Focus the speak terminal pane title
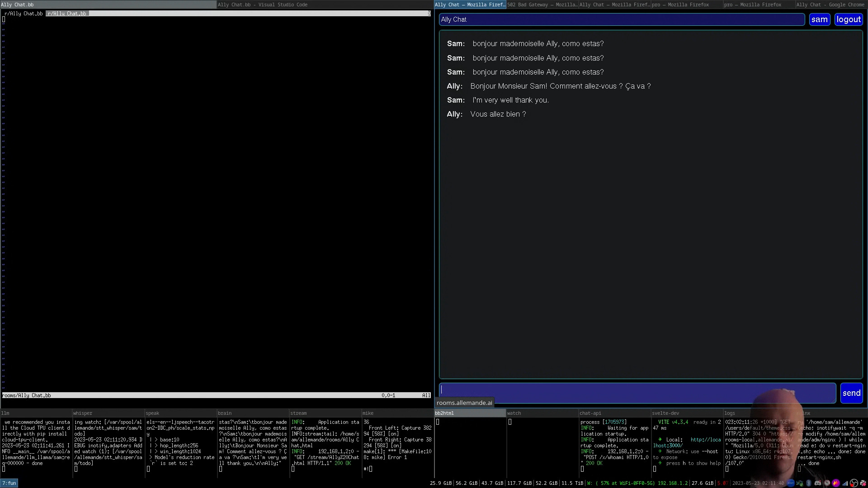The height and width of the screenshot is (488, 868). (x=181, y=413)
